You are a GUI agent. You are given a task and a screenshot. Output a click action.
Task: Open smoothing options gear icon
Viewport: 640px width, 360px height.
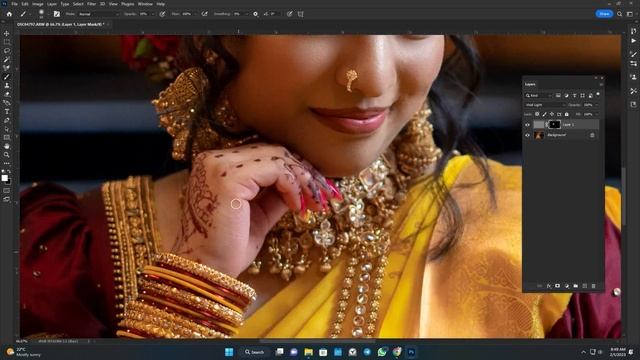[x=256, y=14]
